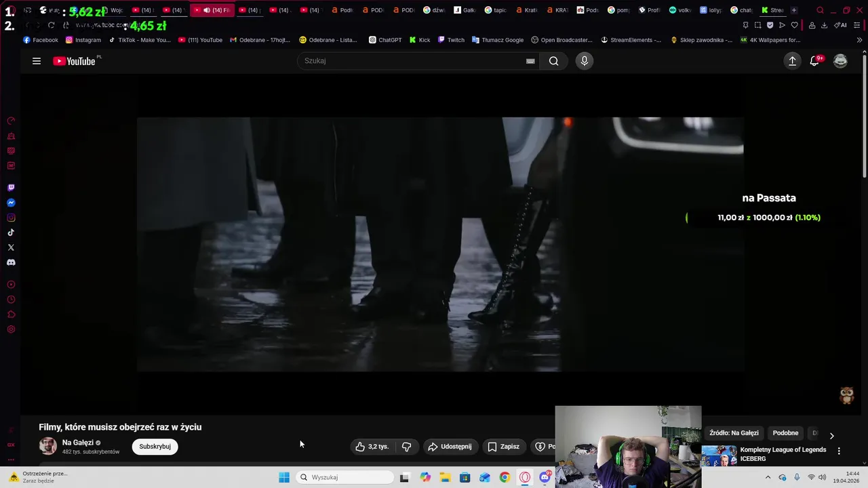Subscribe with the Subskrybuj button

point(155,447)
